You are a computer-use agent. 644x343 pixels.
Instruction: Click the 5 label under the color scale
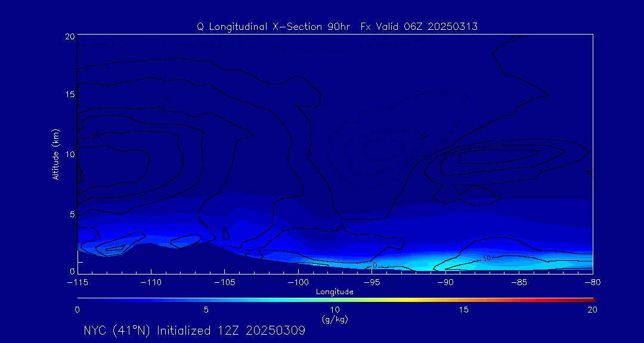(x=206, y=310)
